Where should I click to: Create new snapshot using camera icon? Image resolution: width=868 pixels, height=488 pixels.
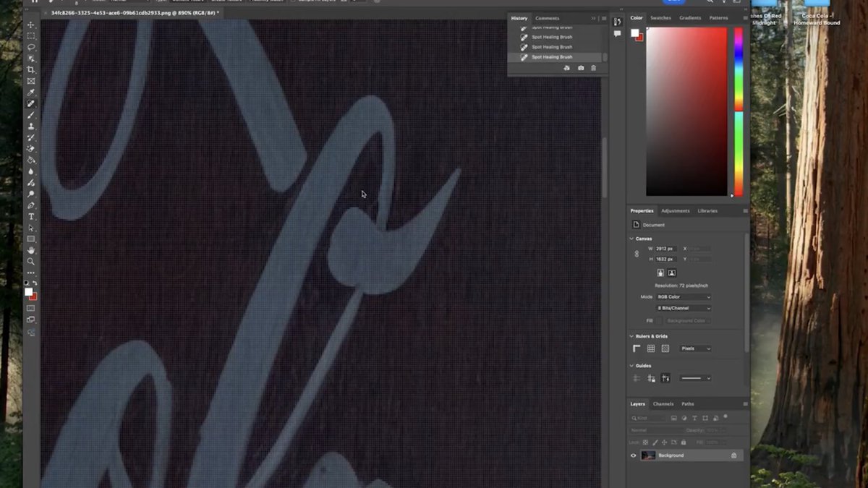(581, 68)
